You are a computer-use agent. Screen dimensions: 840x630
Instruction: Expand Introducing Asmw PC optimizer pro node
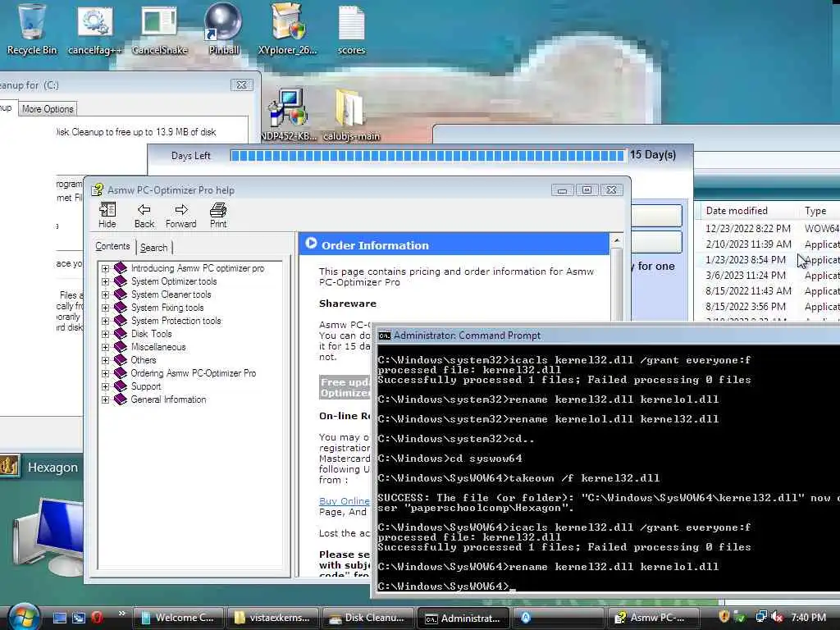coord(106,268)
